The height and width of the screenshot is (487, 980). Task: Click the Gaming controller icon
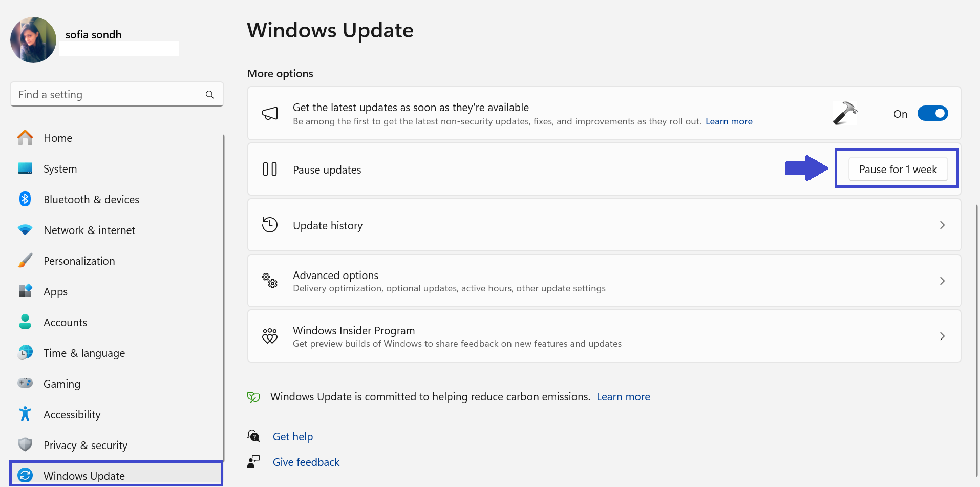[x=25, y=383]
